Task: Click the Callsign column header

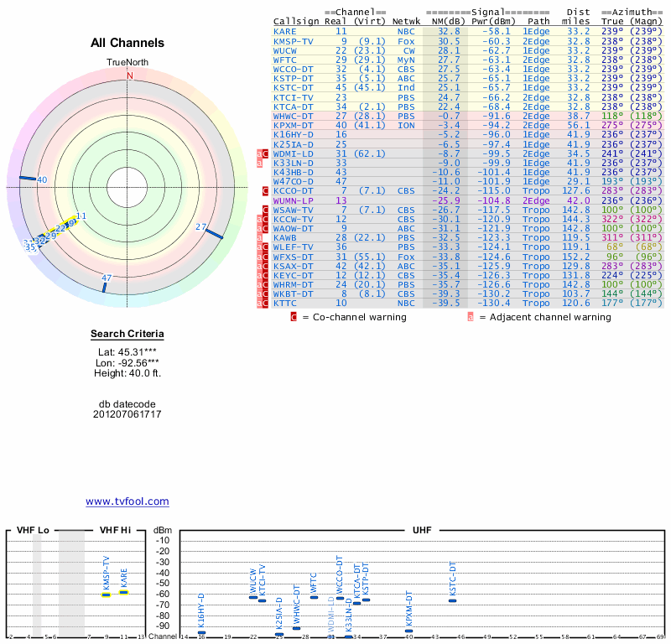Action: (293, 21)
